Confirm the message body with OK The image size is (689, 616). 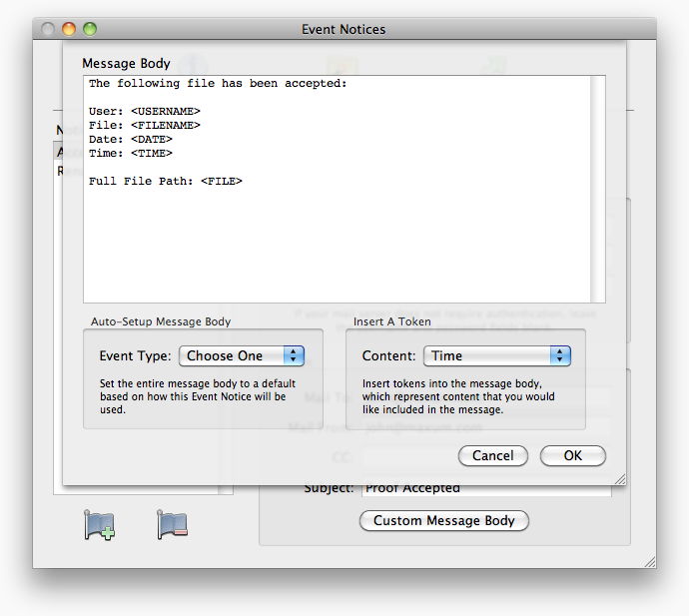[572, 455]
